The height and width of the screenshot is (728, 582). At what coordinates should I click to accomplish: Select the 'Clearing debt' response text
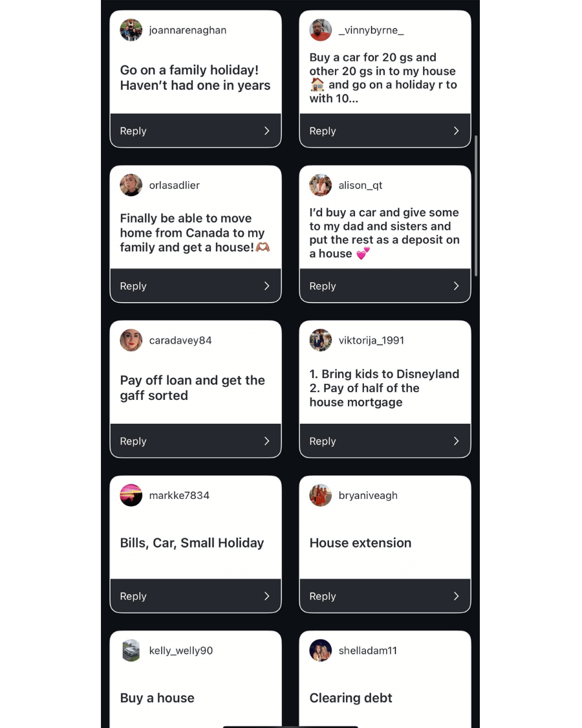(x=351, y=698)
